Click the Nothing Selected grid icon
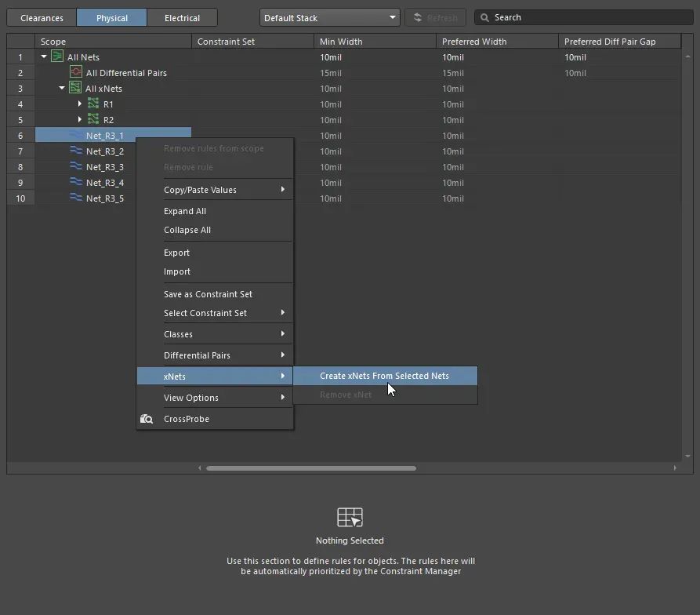This screenshot has width=700, height=615. point(350,517)
